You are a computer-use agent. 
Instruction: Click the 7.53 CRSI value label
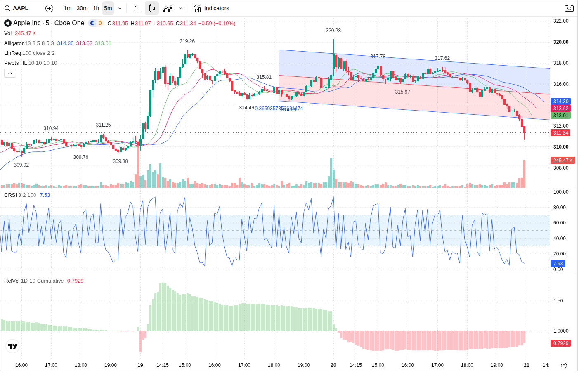(x=558, y=264)
